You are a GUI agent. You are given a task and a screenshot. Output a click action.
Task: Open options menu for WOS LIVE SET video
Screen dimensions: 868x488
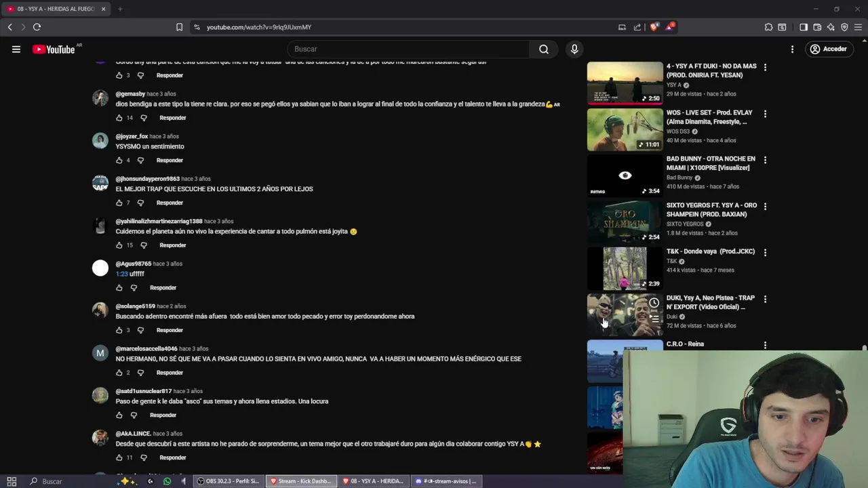(x=765, y=114)
